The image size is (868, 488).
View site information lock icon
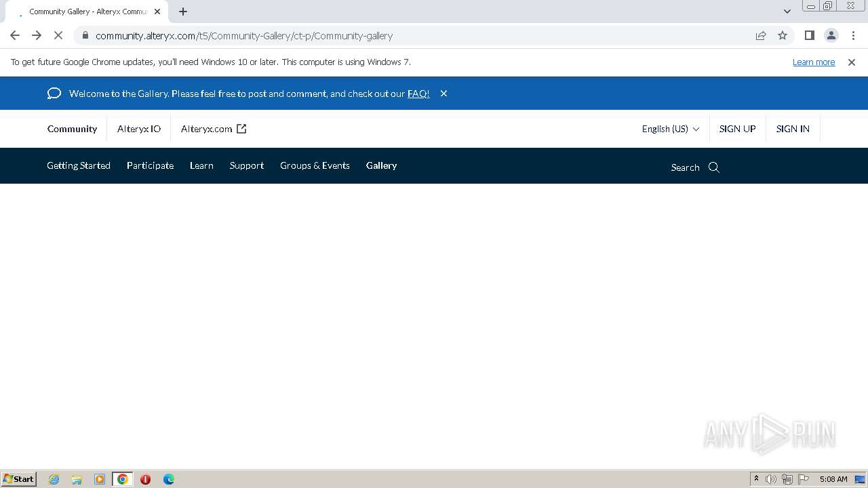click(x=85, y=35)
